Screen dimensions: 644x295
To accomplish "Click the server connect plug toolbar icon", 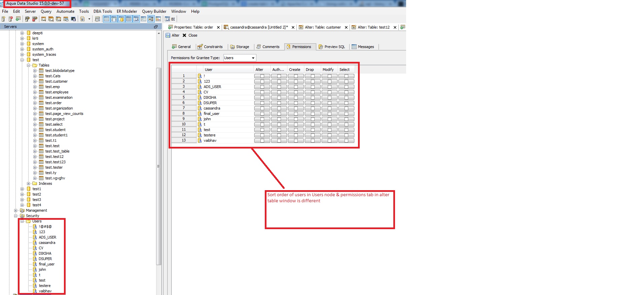I will [27, 19].
